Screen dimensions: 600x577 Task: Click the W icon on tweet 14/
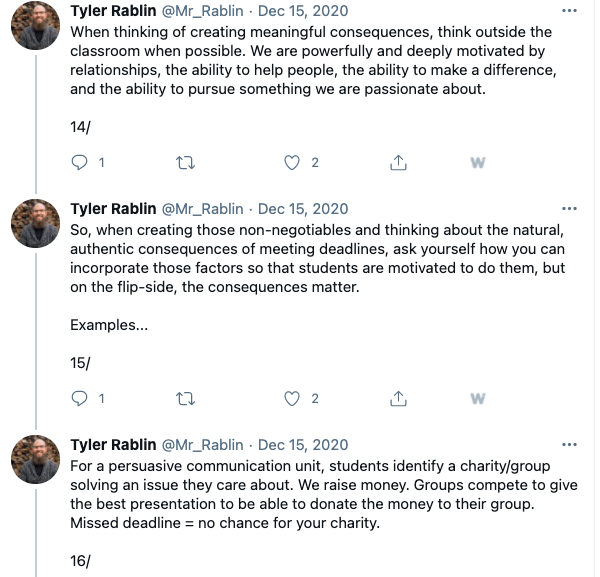(477, 163)
